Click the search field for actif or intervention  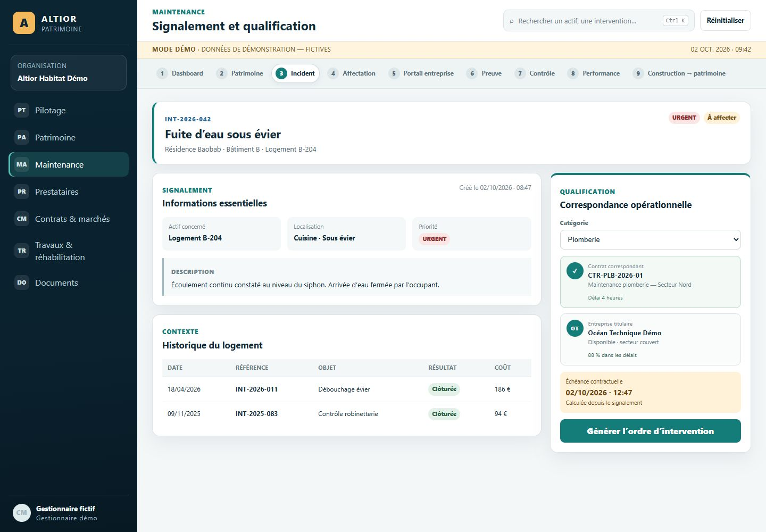click(x=598, y=21)
